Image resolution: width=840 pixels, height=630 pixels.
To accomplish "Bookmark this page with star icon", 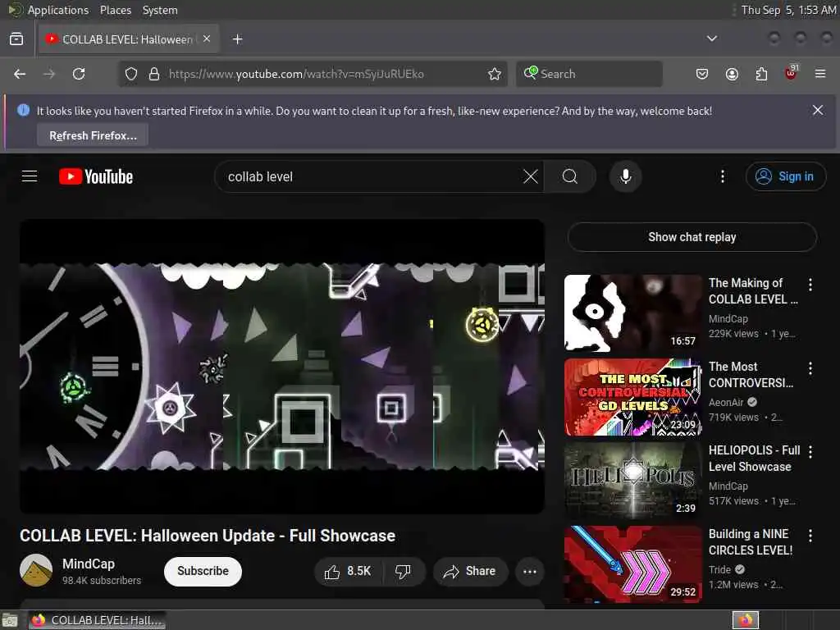I will (x=495, y=74).
